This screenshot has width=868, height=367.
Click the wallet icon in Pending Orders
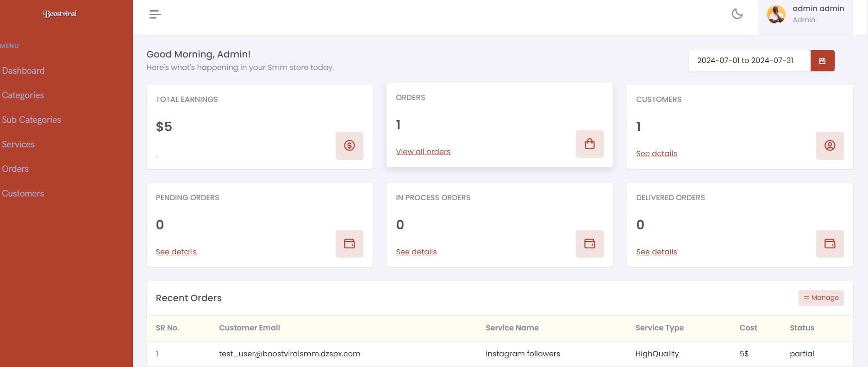point(350,243)
